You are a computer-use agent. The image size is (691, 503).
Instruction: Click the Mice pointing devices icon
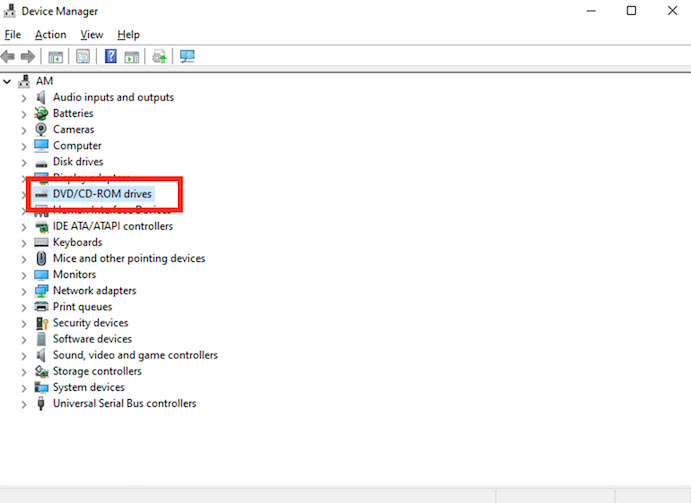tap(41, 258)
